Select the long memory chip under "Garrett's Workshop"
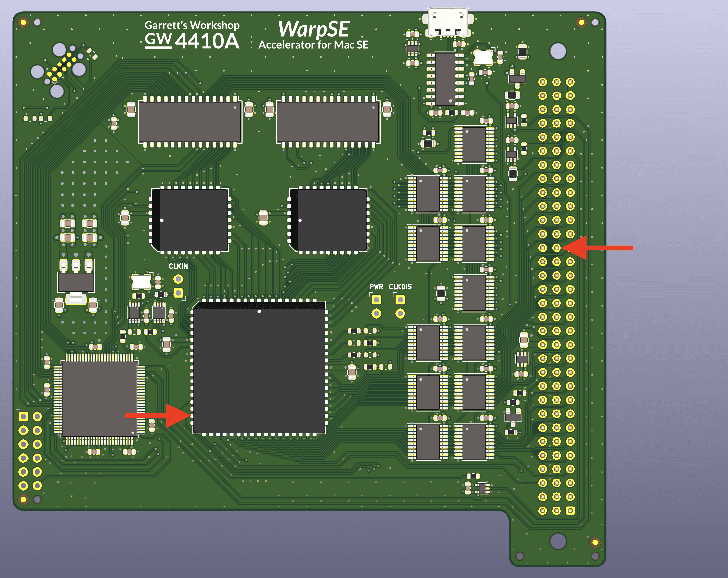The width and height of the screenshot is (728, 578). tap(190, 122)
